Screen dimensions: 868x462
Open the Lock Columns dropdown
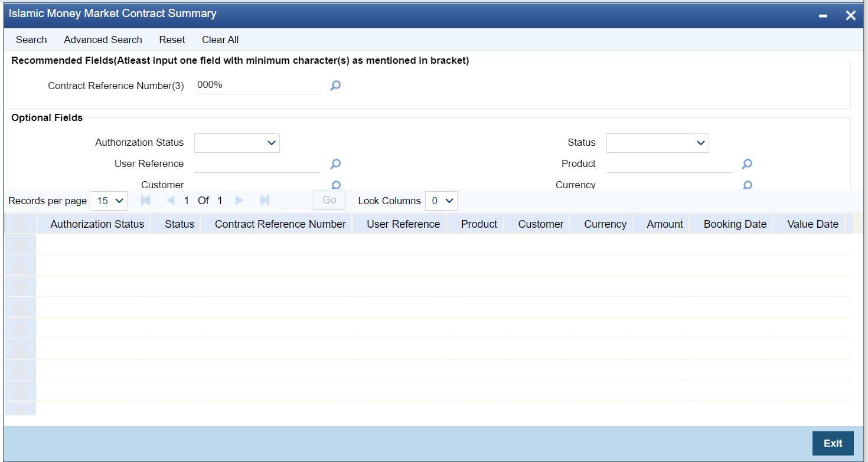pos(441,201)
